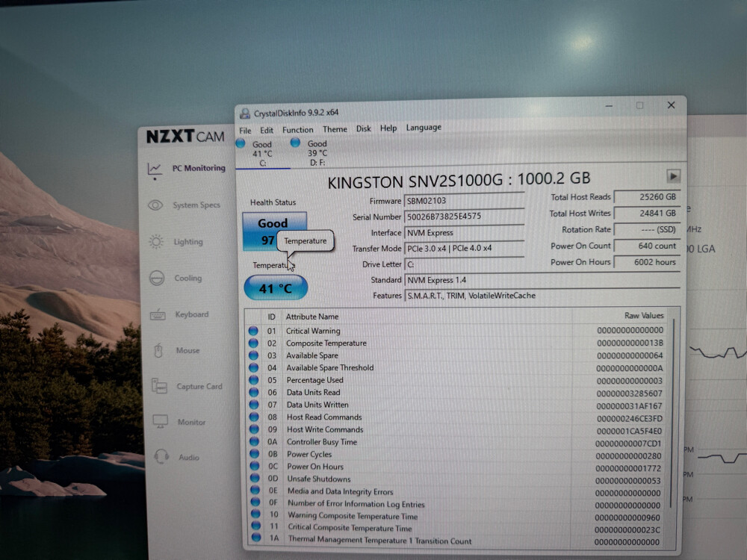The height and width of the screenshot is (560, 747).
Task: Click the status dot for Available Spare row
Action: (x=253, y=355)
